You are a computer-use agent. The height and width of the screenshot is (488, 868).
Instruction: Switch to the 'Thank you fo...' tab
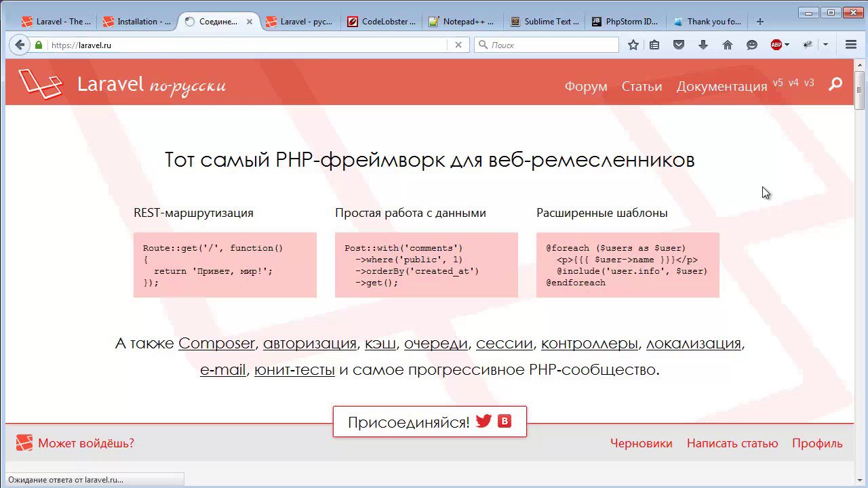click(x=707, y=22)
